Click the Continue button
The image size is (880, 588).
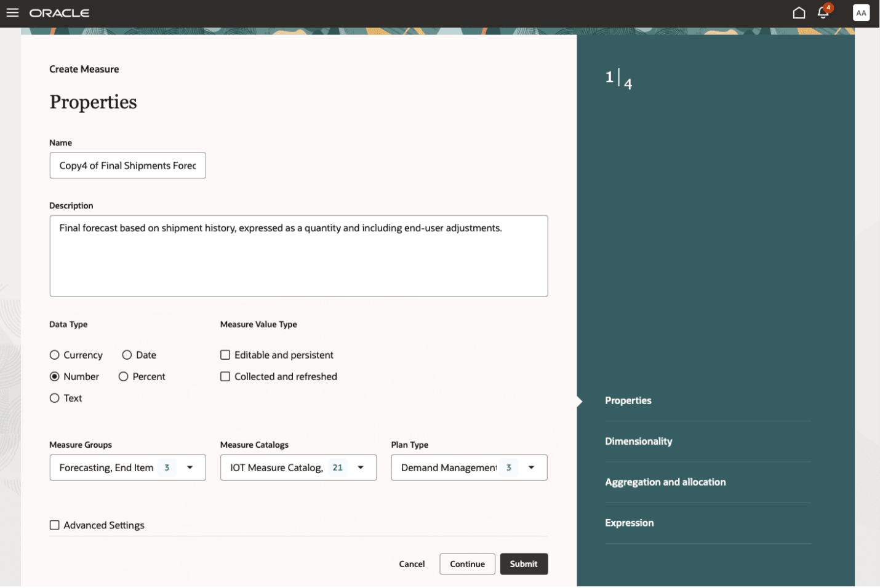467,564
